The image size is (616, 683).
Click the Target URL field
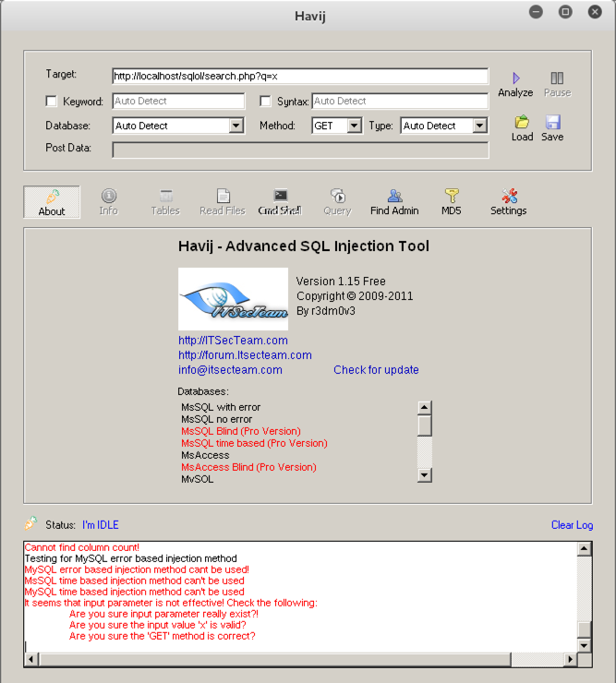[300, 77]
